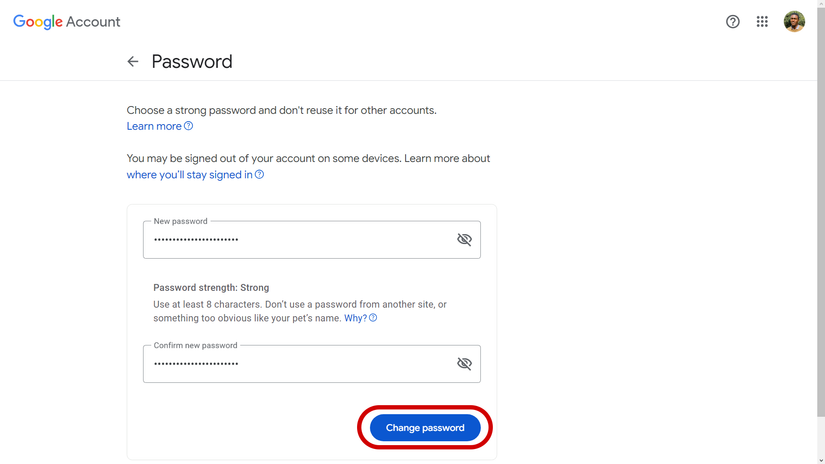Click the help icon beside Learn more

tap(188, 126)
